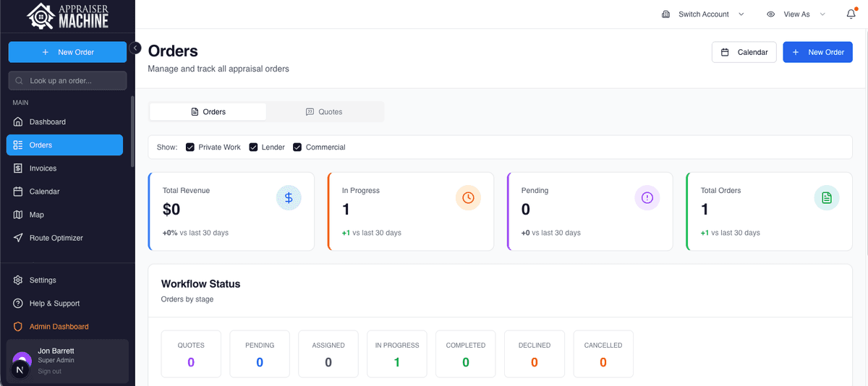This screenshot has width=868, height=386.
Task: Collapse the sidebar with the chevron
Action: coord(135,48)
